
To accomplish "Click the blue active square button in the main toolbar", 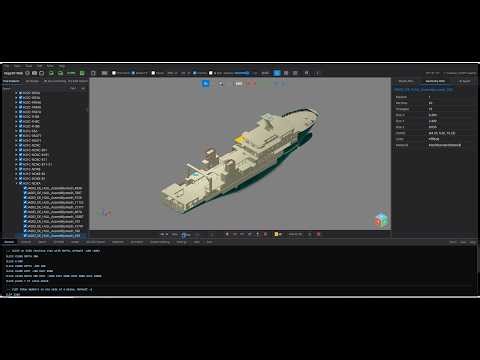I will pos(277,73).
